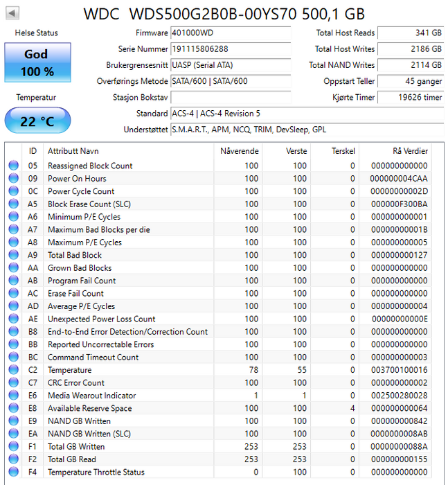Click the status orb for Available Reserve Space
Image resolution: width=448 pixels, height=485 pixels.
coord(13,408)
